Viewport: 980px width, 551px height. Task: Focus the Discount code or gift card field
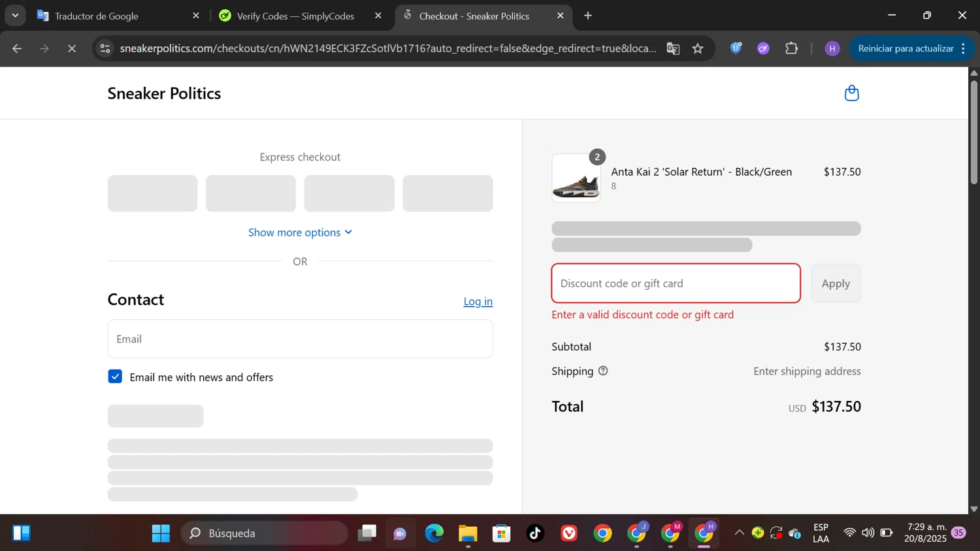676,283
